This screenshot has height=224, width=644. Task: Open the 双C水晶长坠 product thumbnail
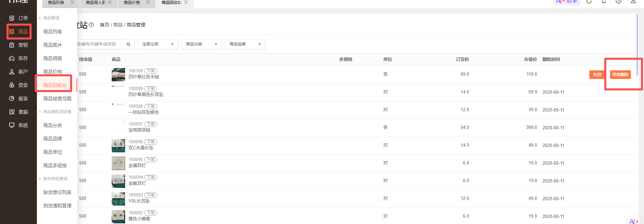[x=118, y=146]
